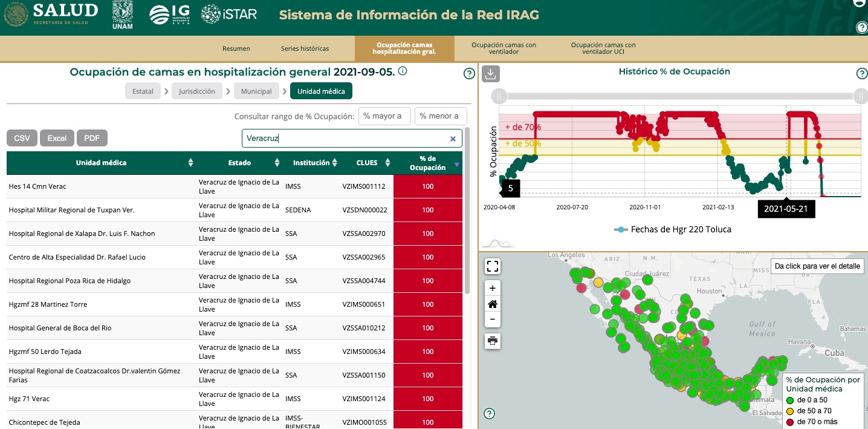Viewport: 868px width, 429px height.
Task: Toggle the Fechas de Hgr 220 Toluca legend series
Action: [x=673, y=229]
